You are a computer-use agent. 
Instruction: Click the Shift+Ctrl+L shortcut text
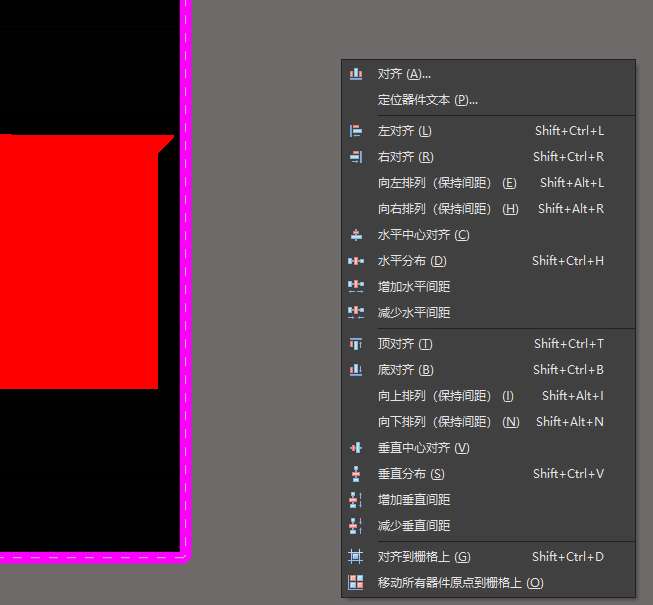point(569,131)
